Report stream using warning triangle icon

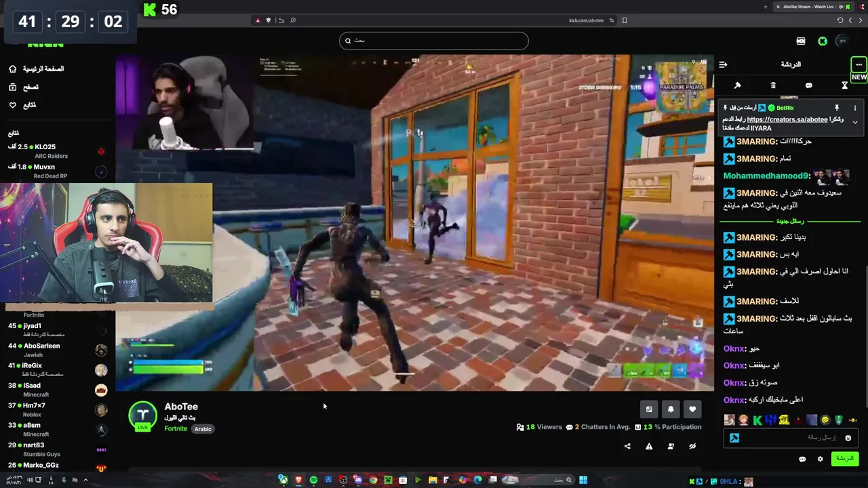pos(649,446)
